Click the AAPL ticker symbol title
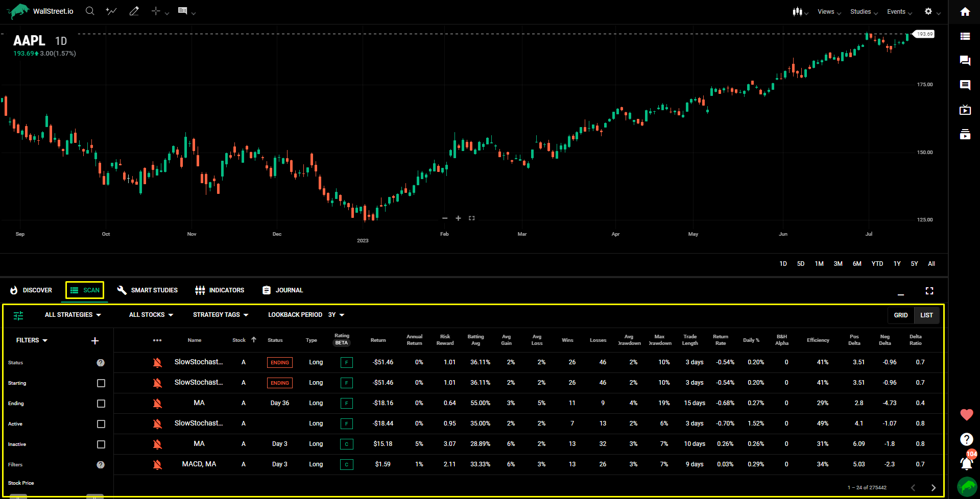The image size is (980, 499). tap(29, 41)
